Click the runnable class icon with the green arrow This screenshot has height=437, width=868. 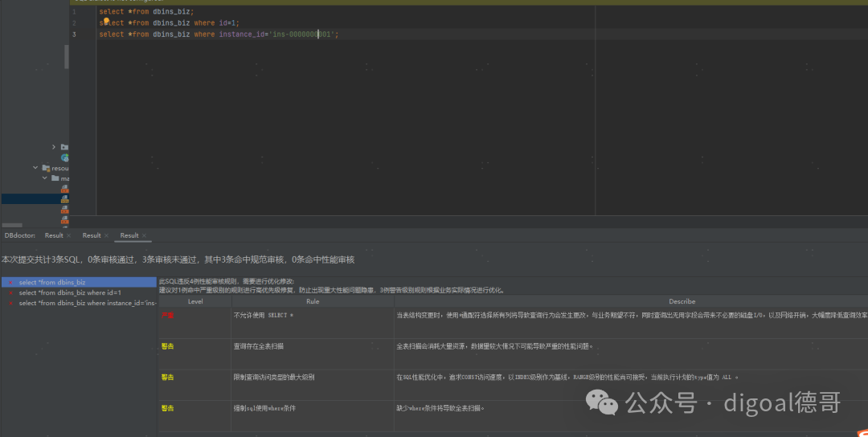tap(65, 157)
